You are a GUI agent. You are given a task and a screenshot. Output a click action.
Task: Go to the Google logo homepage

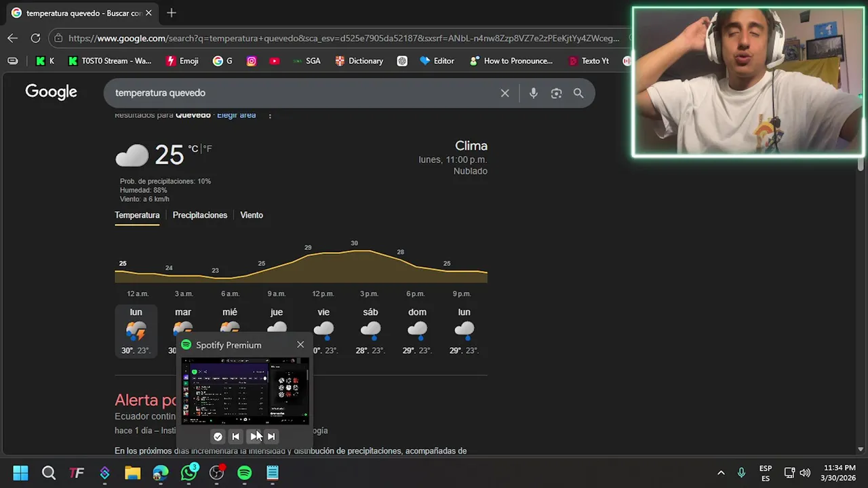coord(52,92)
